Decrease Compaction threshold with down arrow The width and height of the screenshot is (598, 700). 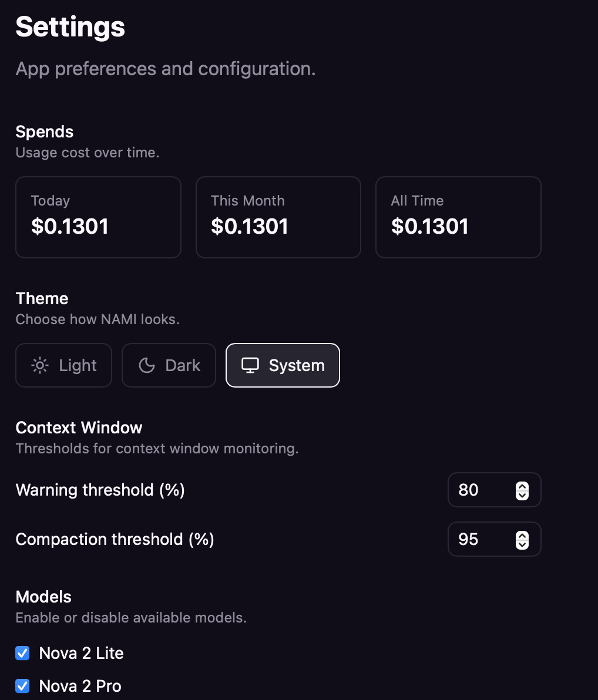coord(522,544)
